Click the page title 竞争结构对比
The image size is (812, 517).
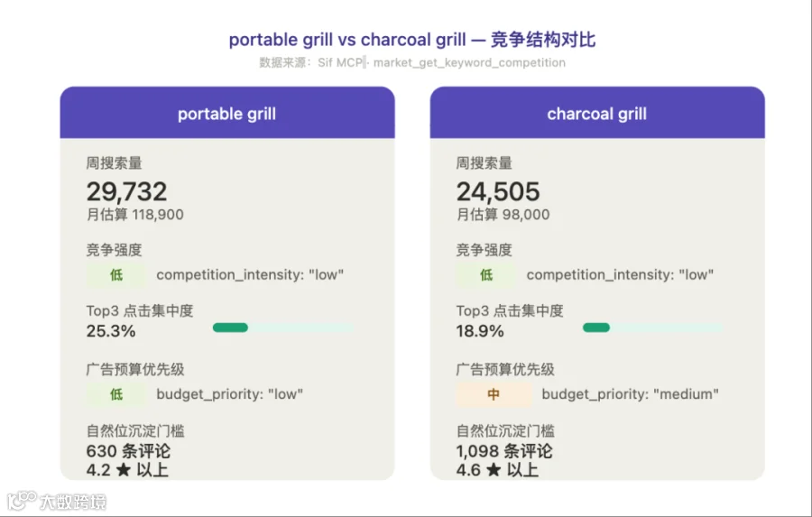(543, 40)
